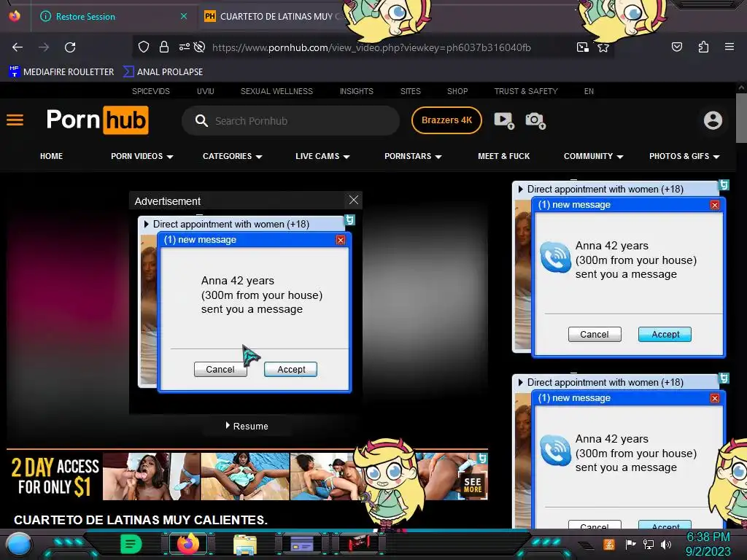Click the magnifying glass search icon
The height and width of the screenshot is (560, 747).
pyautogui.click(x=201, y=120)
